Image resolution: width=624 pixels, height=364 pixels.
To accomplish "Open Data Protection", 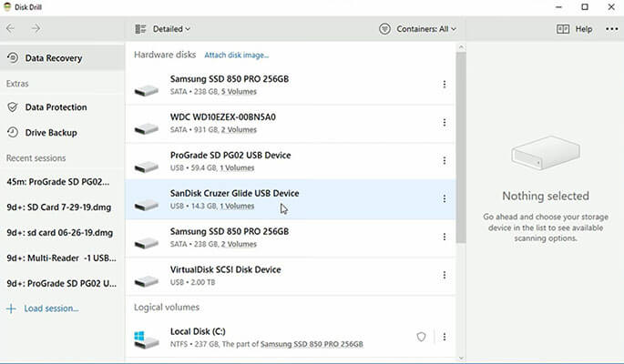I will (56, 107).
